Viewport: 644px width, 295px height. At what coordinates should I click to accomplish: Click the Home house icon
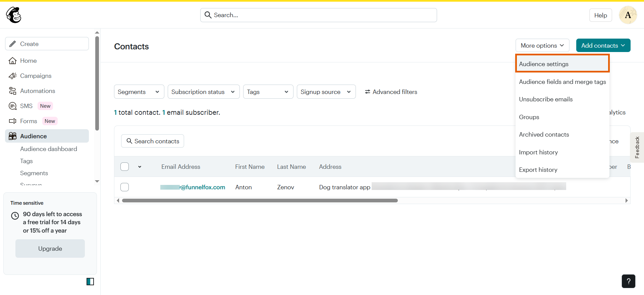[x=13, y=61]
